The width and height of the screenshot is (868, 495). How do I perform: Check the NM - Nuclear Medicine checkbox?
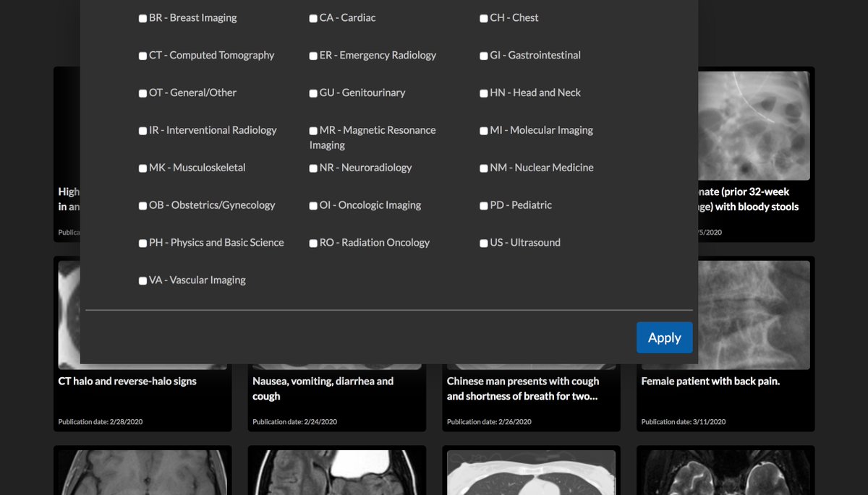(x=484, y=168)
